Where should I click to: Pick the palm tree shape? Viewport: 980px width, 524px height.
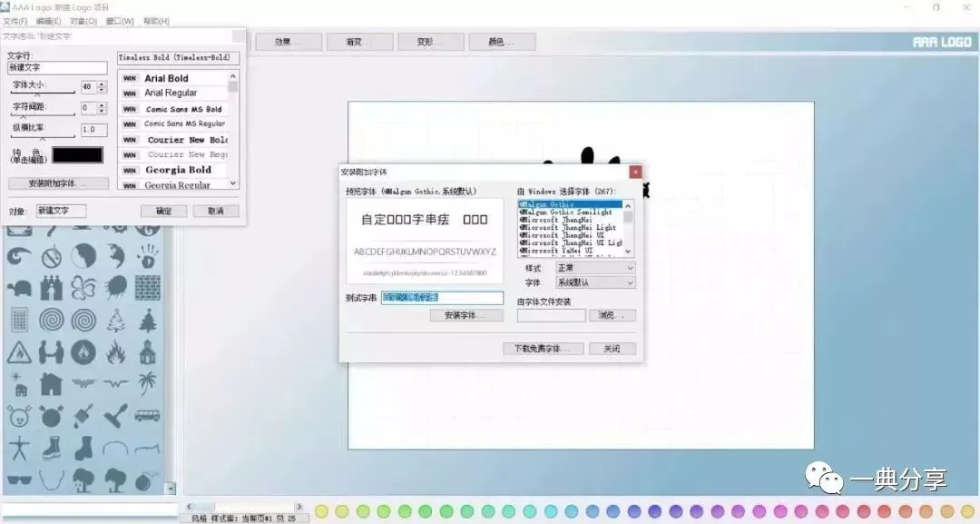[148, 383]
